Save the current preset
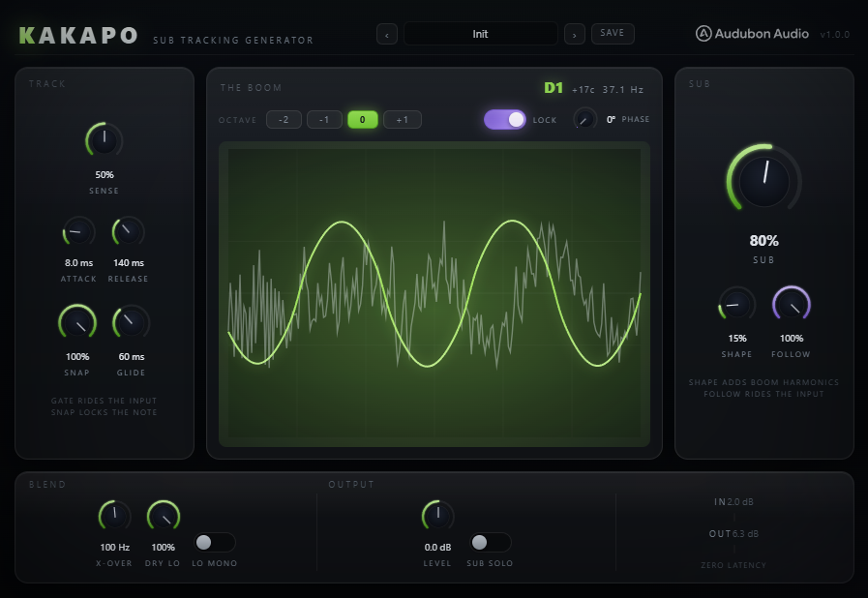868x598 pixels. [x=613, y=33]
